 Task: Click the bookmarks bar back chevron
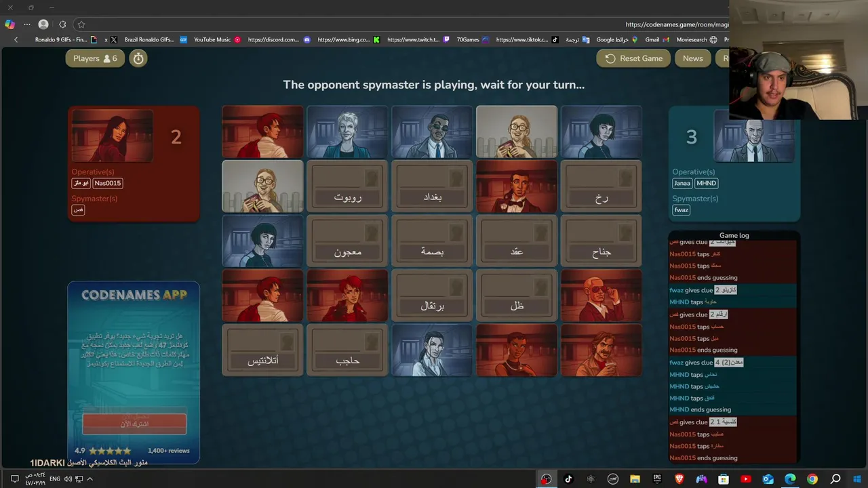tap(16, 40)
